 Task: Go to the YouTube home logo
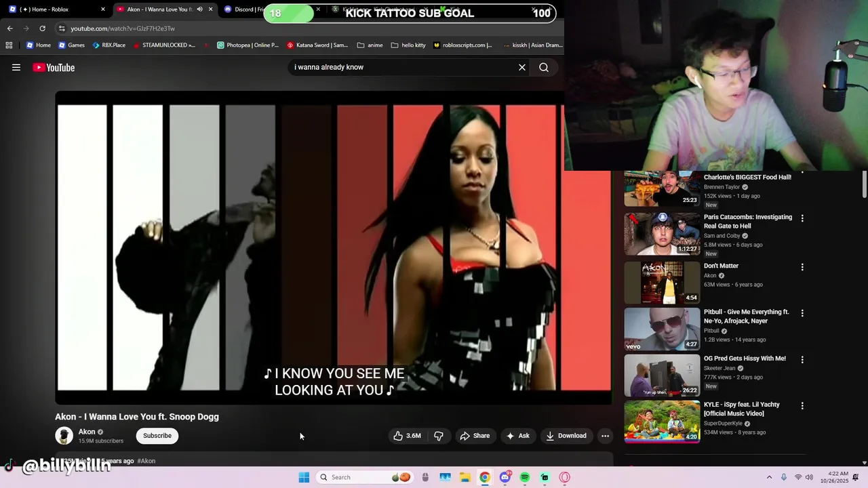click(54, 67)
